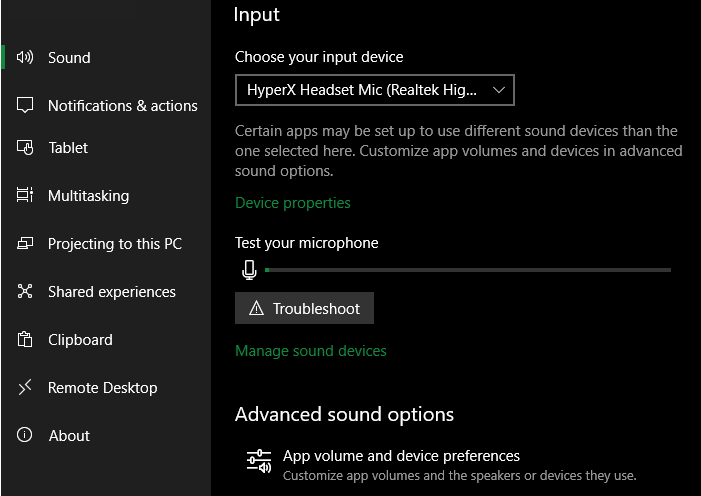The image size is (701, 496).
Task: Open the About page label
Action: (69, 436)
